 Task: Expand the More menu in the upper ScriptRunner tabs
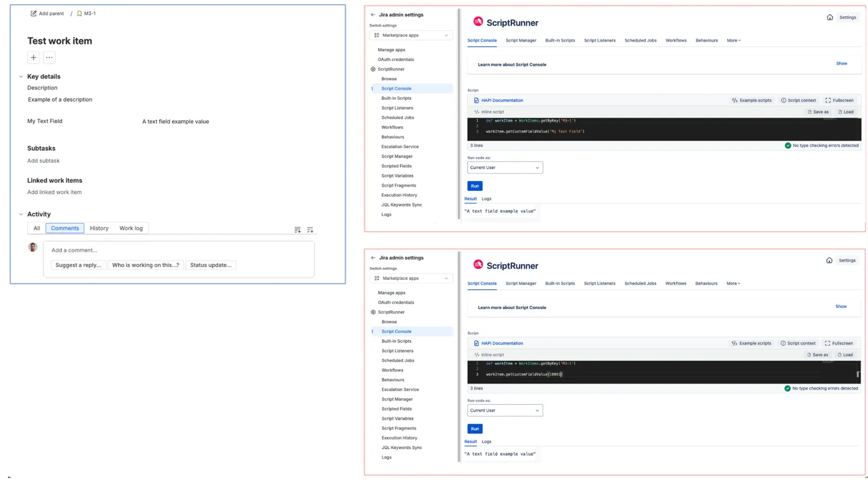tap(733, 41)
